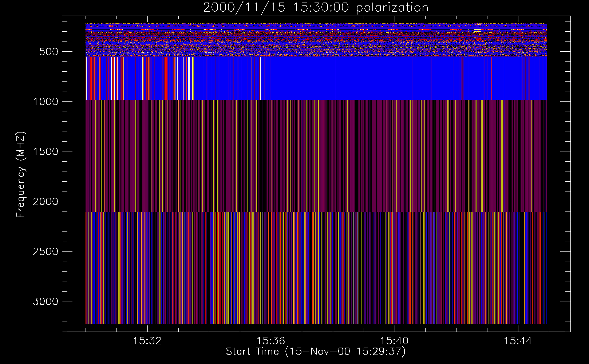Click the 15:32 time tick label

(147, 341)
